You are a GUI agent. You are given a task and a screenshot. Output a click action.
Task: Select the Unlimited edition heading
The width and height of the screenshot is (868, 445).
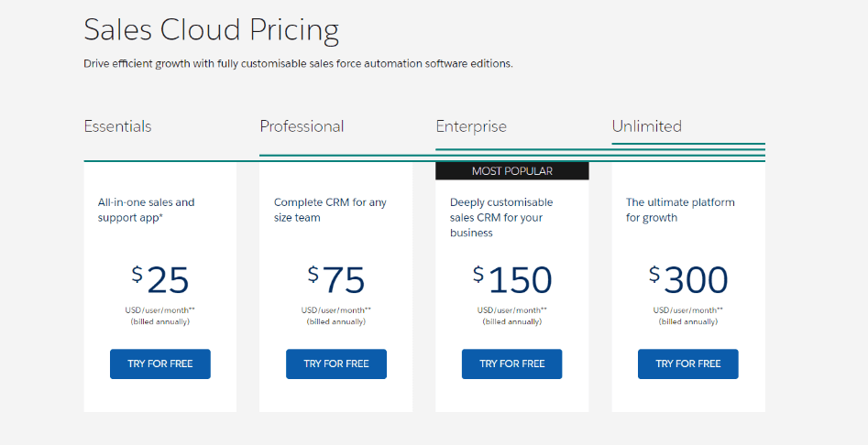(646, 126)
